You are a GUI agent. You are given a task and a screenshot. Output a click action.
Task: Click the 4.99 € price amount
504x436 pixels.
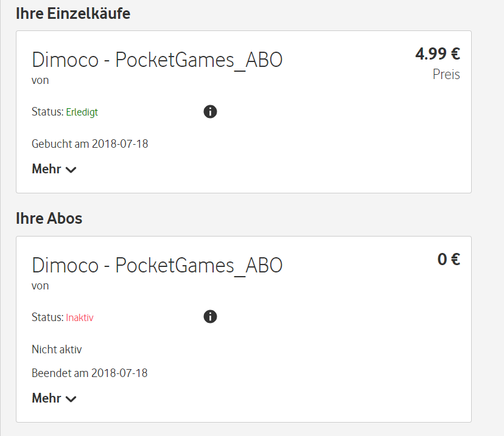(x=438, y=54)
